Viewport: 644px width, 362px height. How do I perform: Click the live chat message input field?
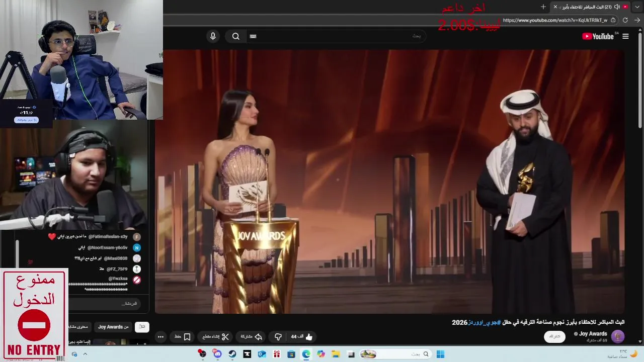coord(104,304)
